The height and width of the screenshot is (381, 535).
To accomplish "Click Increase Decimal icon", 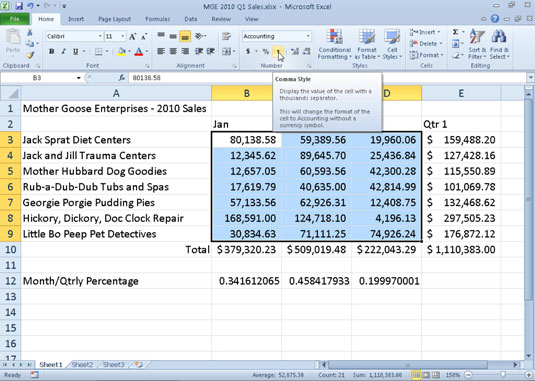I will pyautogui.click(x=295, y=52).
